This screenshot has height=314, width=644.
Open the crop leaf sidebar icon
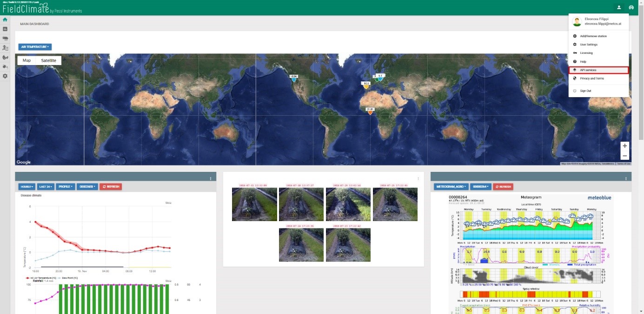pyautogui.click(x=5, y=57)
